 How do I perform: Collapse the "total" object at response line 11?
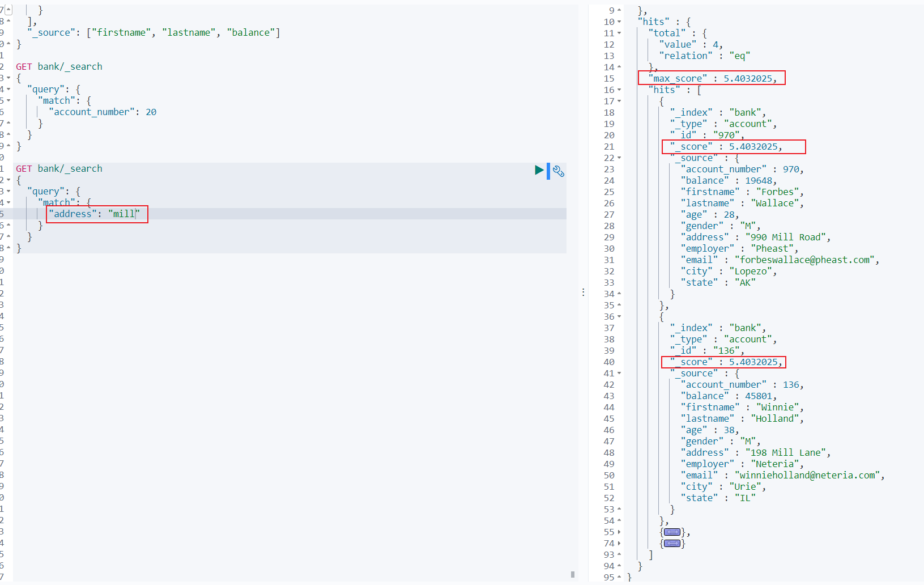pyautogui.click(x=619, y=33)
